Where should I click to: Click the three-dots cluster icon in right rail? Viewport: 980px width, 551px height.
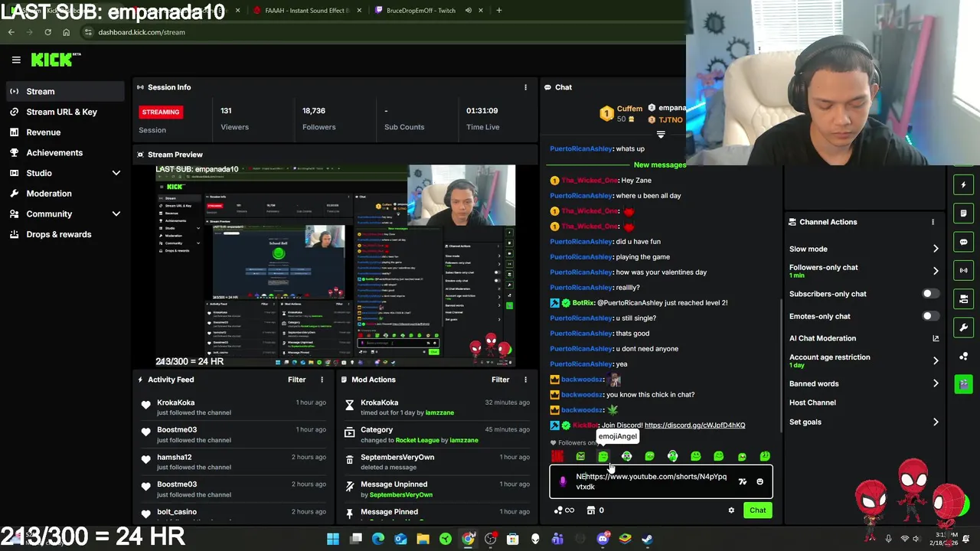(x=963, y=356)
